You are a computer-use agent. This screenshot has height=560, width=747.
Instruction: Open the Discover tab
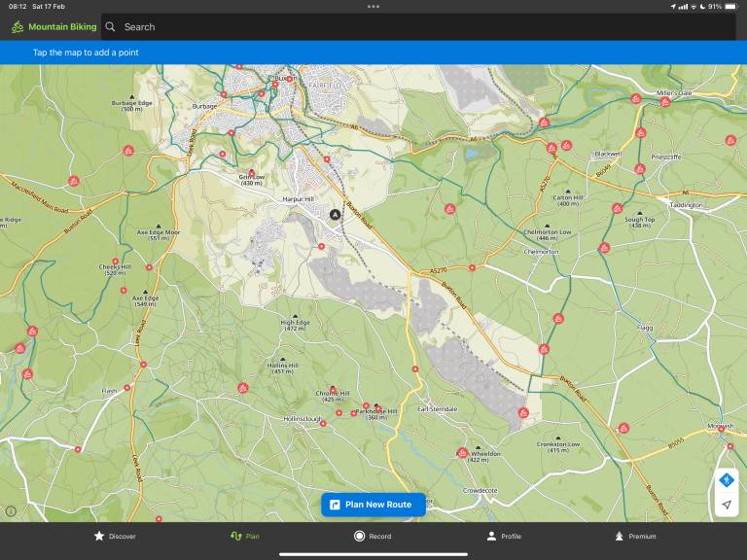115,536
